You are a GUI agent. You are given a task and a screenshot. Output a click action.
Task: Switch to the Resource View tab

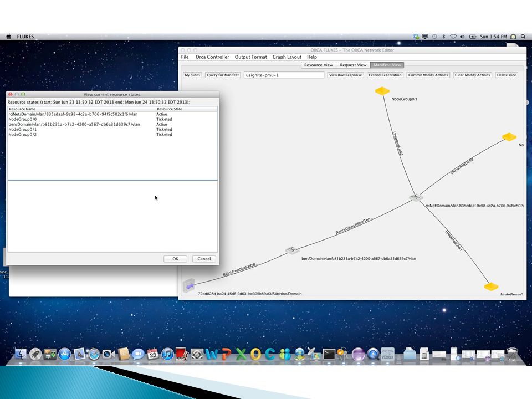click(x=318, y=65)
